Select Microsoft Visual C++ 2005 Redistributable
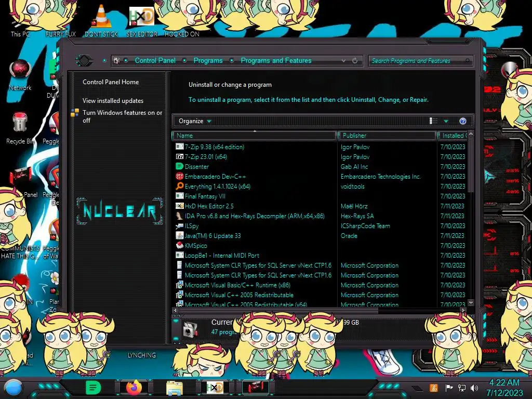The width and height of the screenshot is (532, 399). point(239,295)
